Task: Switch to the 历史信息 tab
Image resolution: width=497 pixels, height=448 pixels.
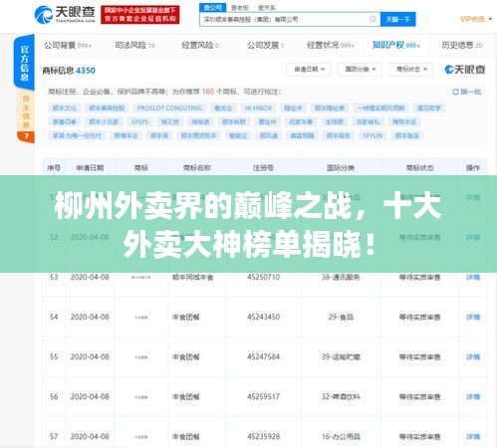Action: 461,45
